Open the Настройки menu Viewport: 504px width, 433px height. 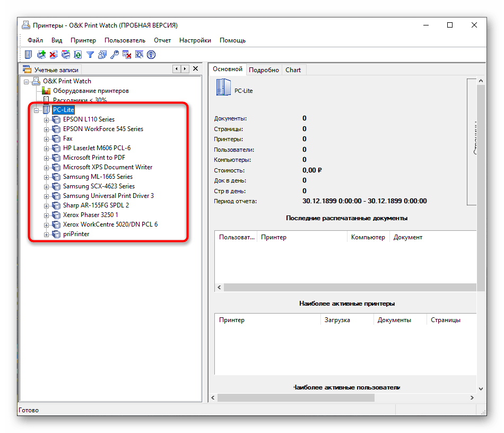pos(195,40)
